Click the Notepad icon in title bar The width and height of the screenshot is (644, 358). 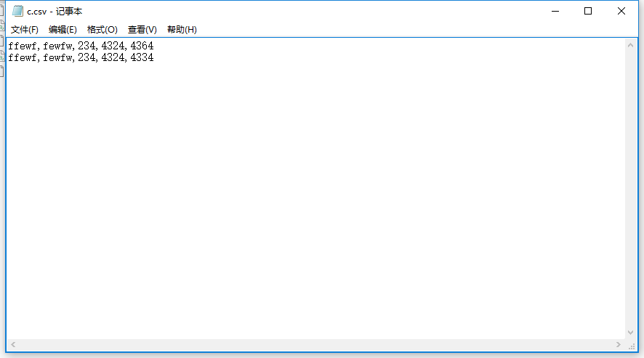(x=17, y=11)
